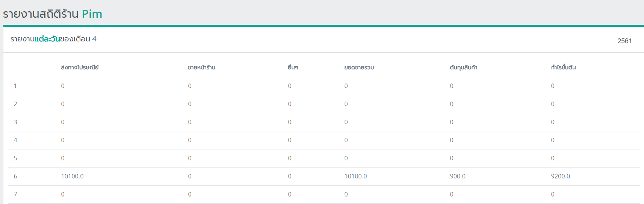Select the 900.0 product cost value

pos(457,177)
